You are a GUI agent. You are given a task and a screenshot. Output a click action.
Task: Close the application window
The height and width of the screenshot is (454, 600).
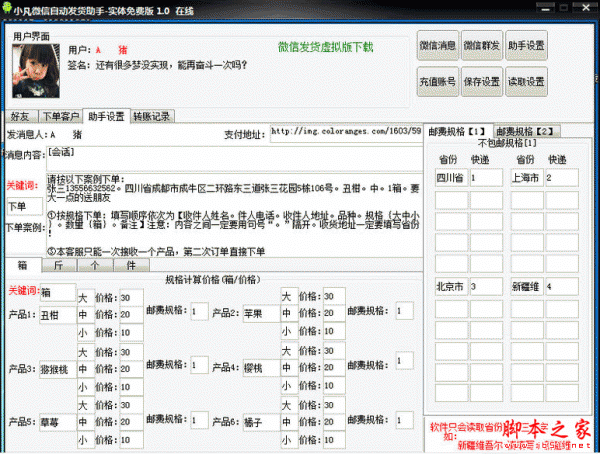pyautogui.click(x=585, y=7)
